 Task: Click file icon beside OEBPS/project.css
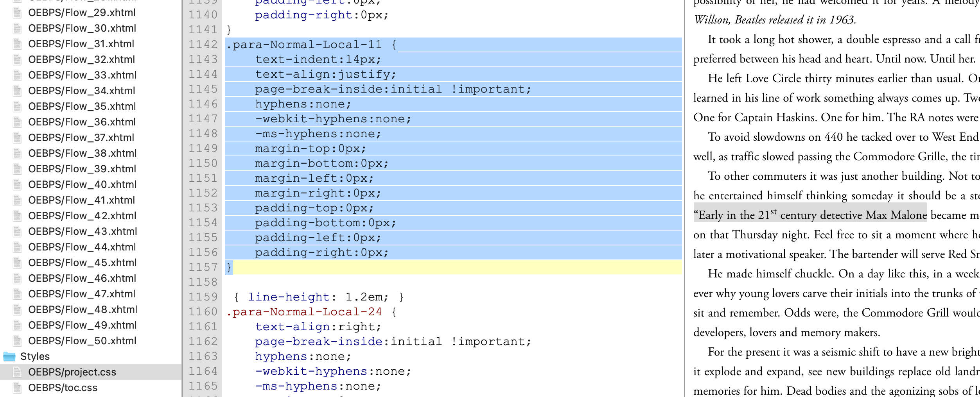(17, 372)
